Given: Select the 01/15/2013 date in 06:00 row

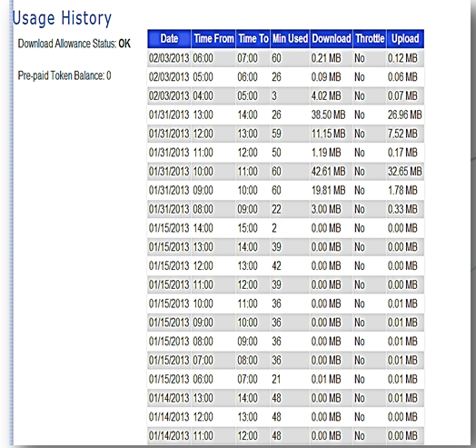Looking at the screenshot, I should 169,379.
